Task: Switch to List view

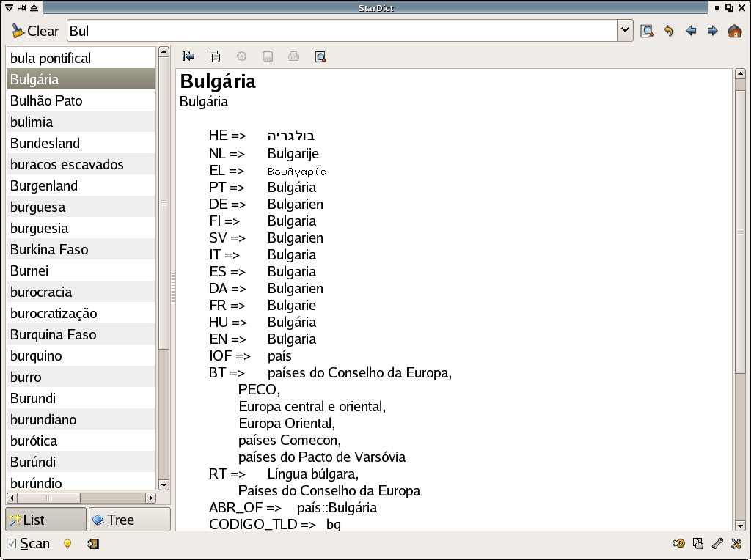Action: [45, 520]
